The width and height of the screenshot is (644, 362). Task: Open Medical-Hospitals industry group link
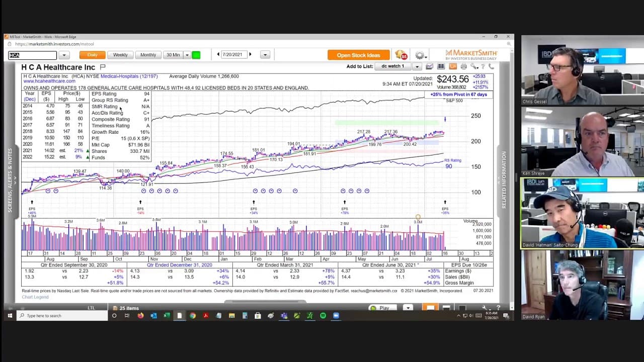coord(129,76)
